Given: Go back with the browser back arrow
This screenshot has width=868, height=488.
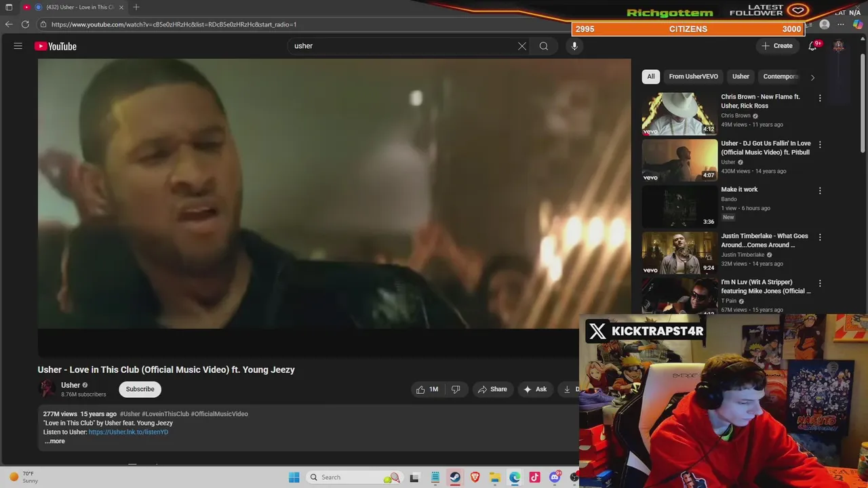Looking at the screenshot, I should (9, 24).
